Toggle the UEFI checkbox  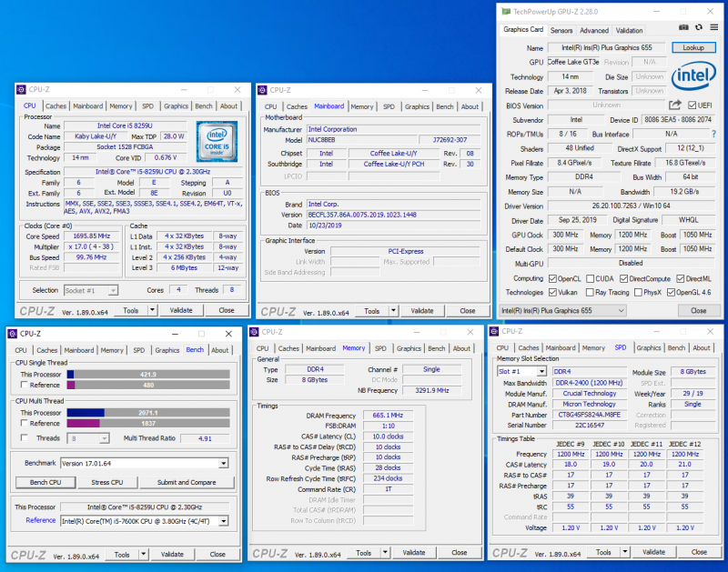pos(691,105)
